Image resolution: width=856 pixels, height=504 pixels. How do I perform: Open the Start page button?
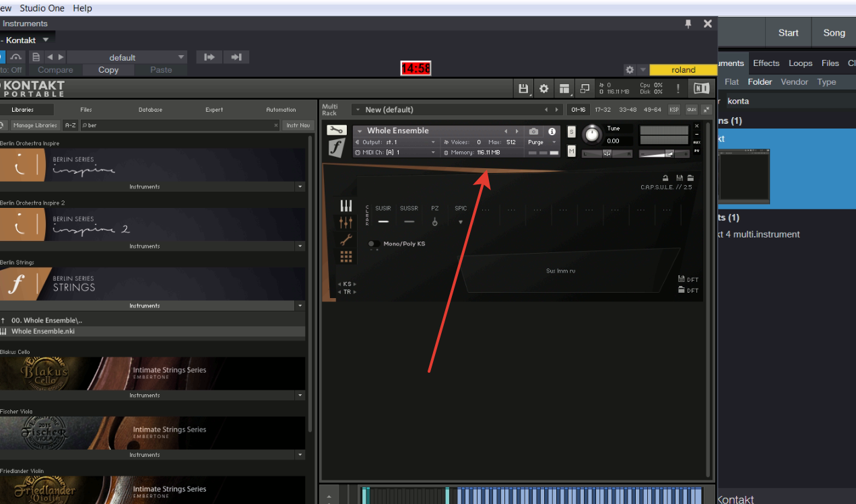[788, 33]
